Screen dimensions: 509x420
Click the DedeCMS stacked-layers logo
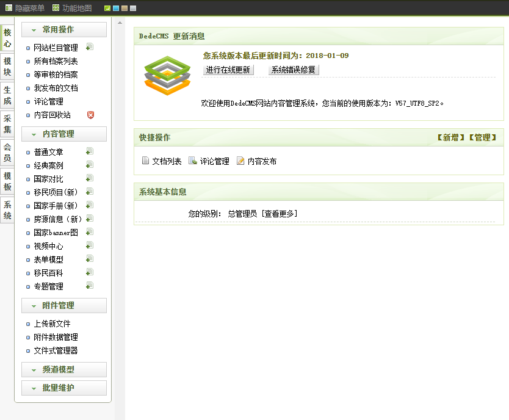[x=167, y=76]
